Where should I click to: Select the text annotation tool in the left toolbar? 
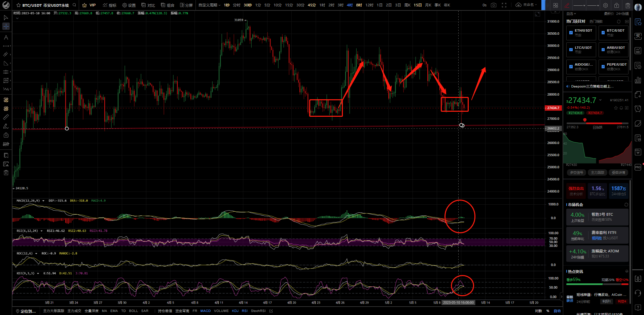click(x=6, y=37)
